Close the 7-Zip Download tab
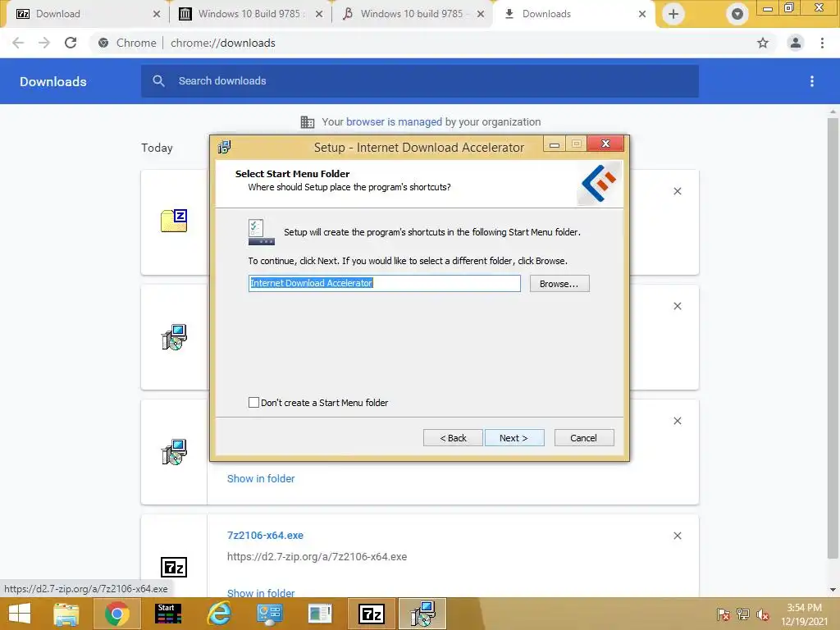Viewport: 840px width, 630px height. (157, 14)
